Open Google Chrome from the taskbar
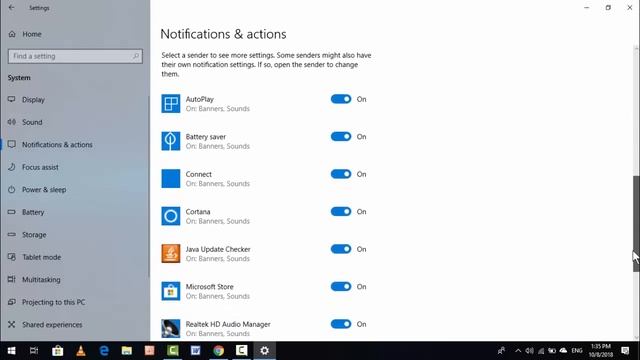640x360 pixels. [x=218, y=351]
